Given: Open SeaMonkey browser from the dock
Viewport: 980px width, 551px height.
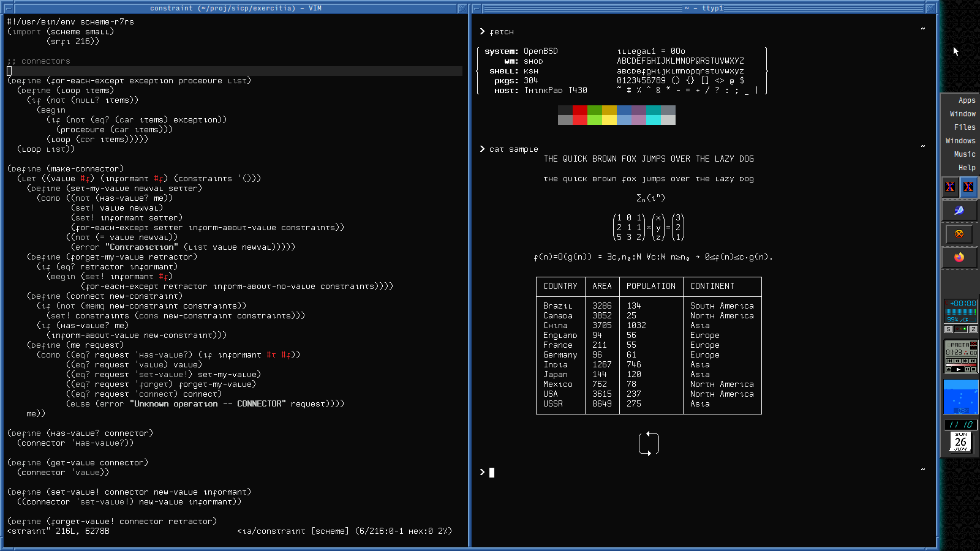Looking at the screenshot, I should click(x=959, y=210).
